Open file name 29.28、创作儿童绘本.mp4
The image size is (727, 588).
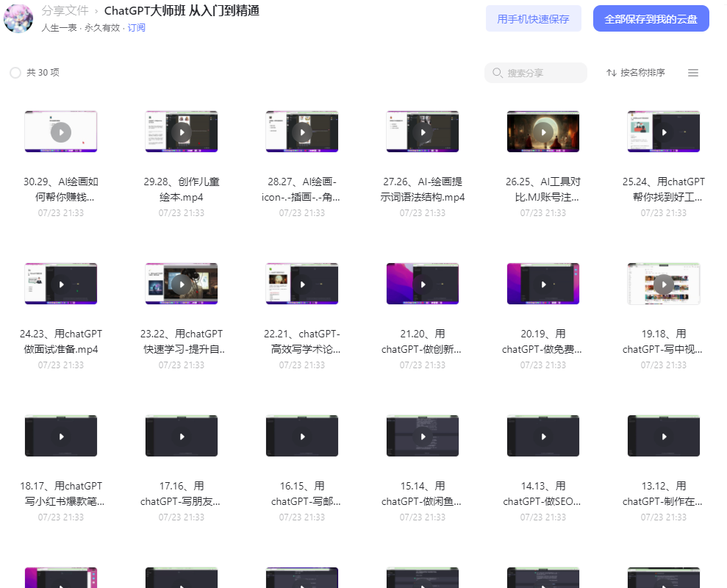182,189
